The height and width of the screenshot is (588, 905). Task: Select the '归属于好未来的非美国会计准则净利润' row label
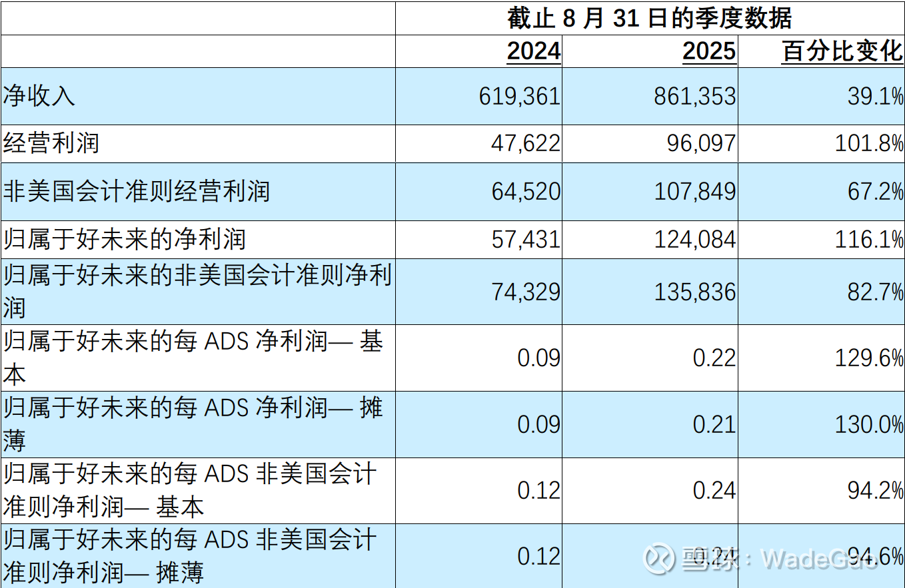(197, 291)
